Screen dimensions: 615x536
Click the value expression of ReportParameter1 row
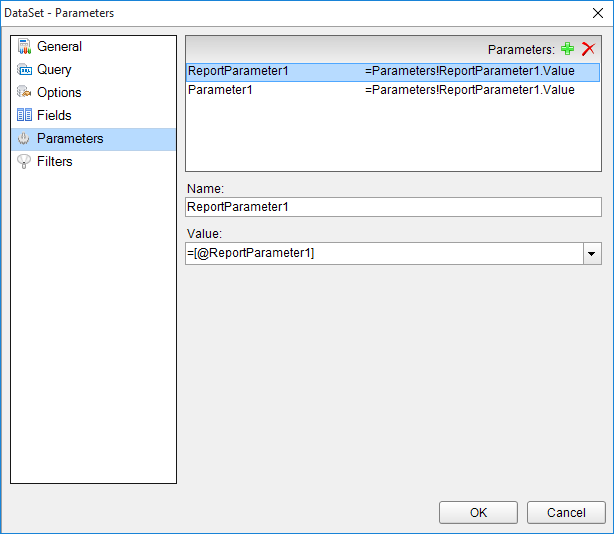click(x=469, y=72)
